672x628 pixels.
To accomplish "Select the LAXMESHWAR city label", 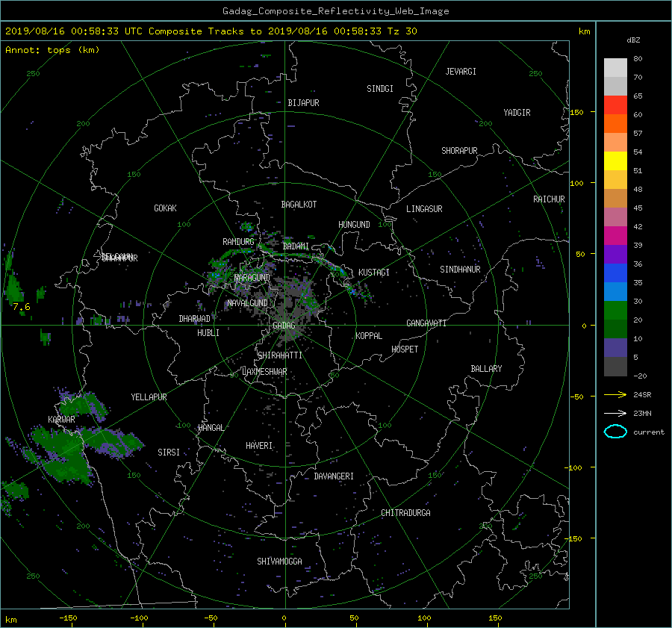I will [264, 372].
